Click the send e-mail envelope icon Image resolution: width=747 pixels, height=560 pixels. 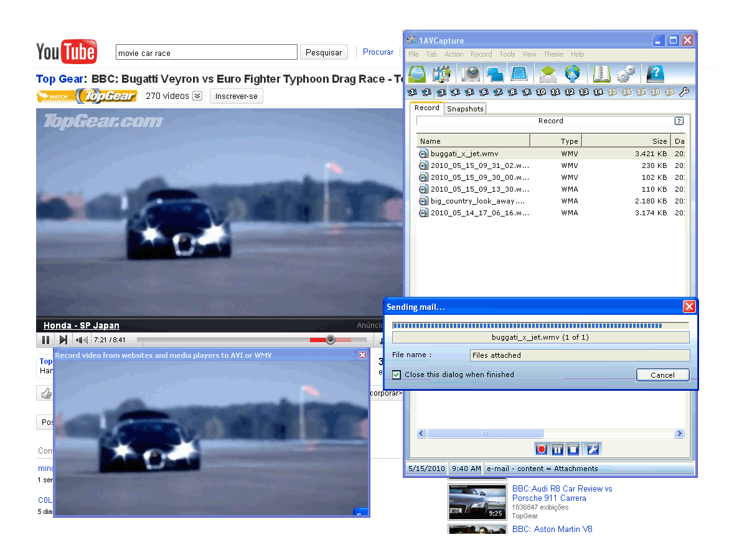coord(547,74)
